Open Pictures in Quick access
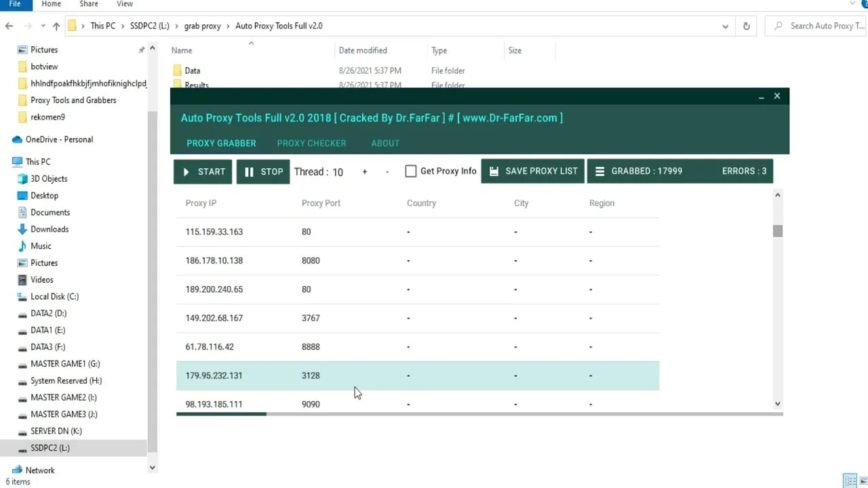Viewport: 868px width, 488px height. click(44, 49)
